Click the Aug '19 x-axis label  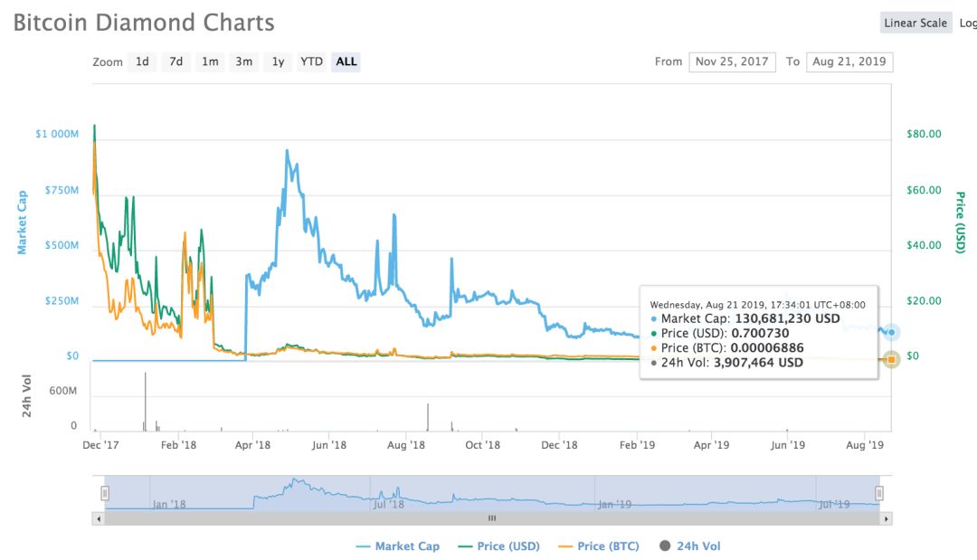864,445
